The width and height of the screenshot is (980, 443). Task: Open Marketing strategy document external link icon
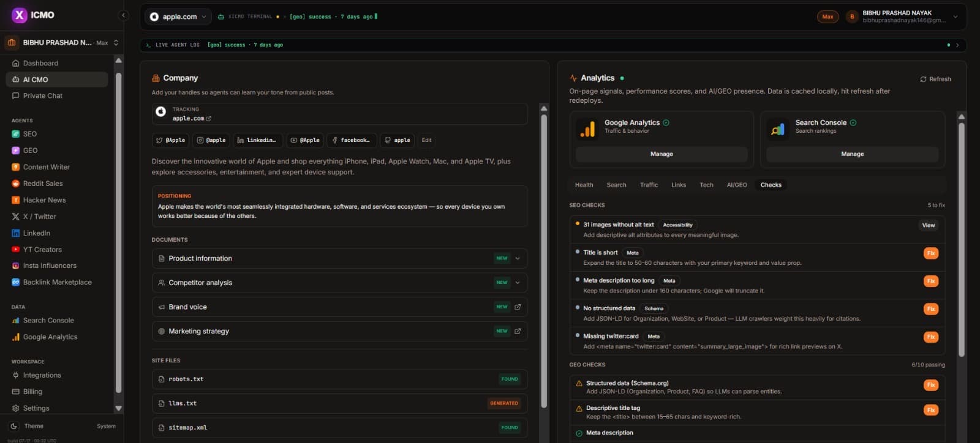point(518,331)
